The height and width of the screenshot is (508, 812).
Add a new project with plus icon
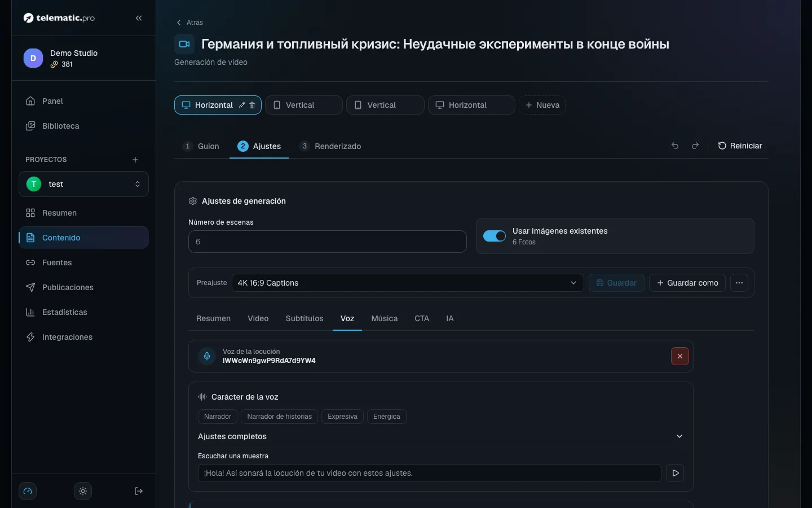135,160
